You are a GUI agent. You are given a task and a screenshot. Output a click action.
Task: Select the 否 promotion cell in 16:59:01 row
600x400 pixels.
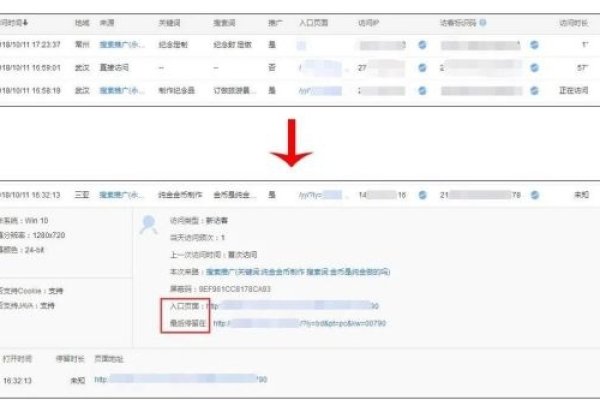tap(272, 68)
